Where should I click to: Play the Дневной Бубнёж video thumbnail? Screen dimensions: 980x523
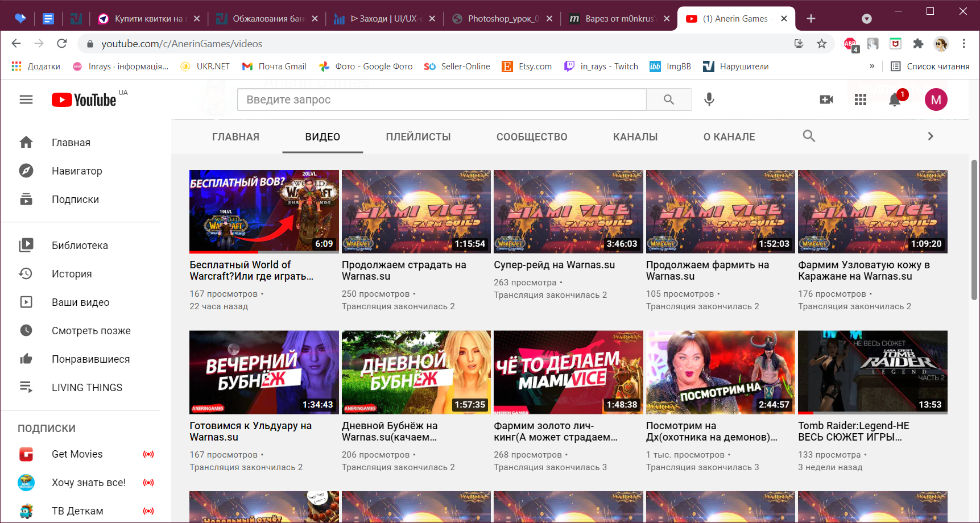(416, 372)
